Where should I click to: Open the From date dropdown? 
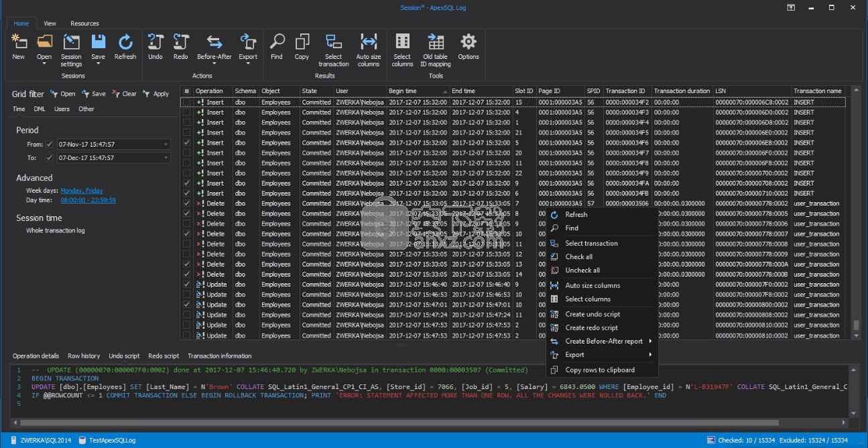click(x=166, y=145)
